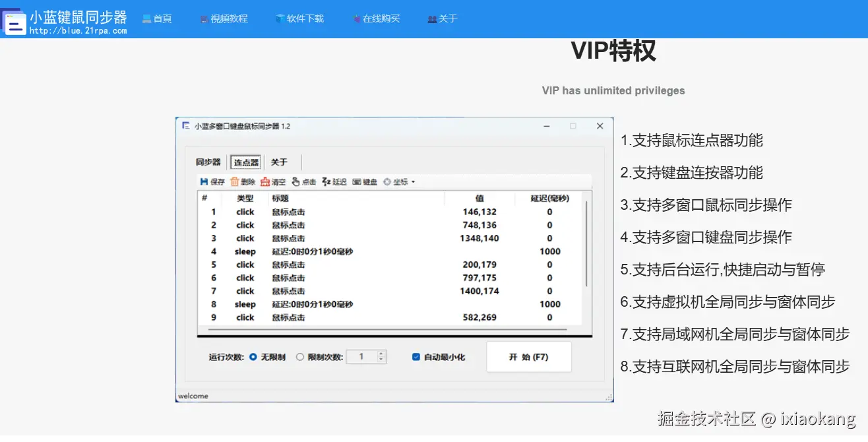The height and width of the screenshot is (442, 868).
Task: Click the 删除 trash toolbar icon
Action: click(x=242, y=181)
